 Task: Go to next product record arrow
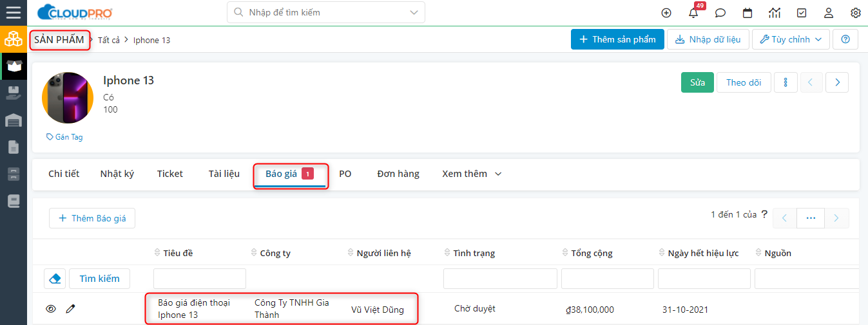837,82
